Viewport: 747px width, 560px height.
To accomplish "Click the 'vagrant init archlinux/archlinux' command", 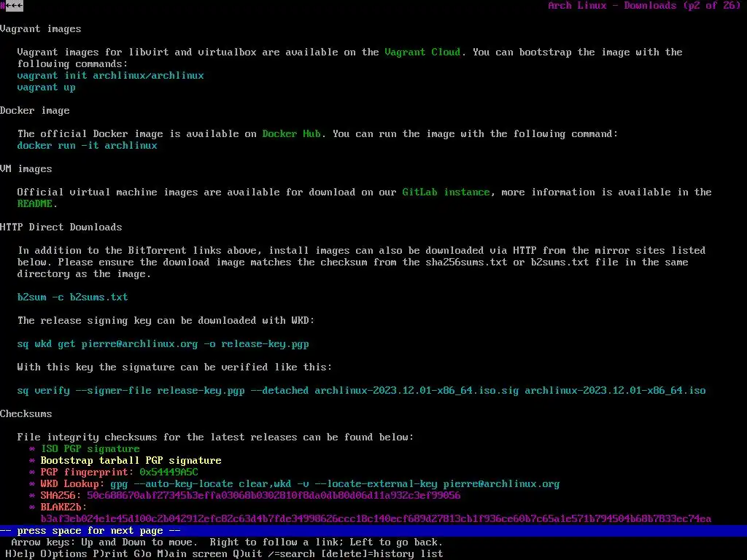I will coord(111,76).
